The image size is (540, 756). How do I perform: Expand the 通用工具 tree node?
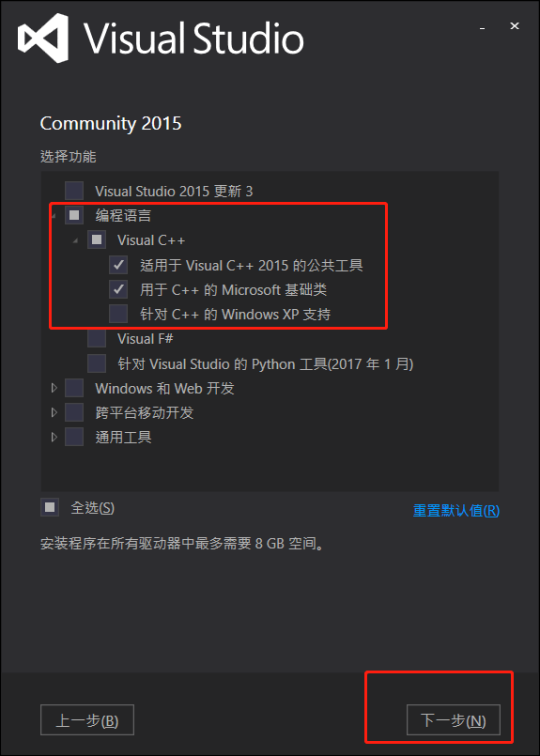[x=54, y=437]
